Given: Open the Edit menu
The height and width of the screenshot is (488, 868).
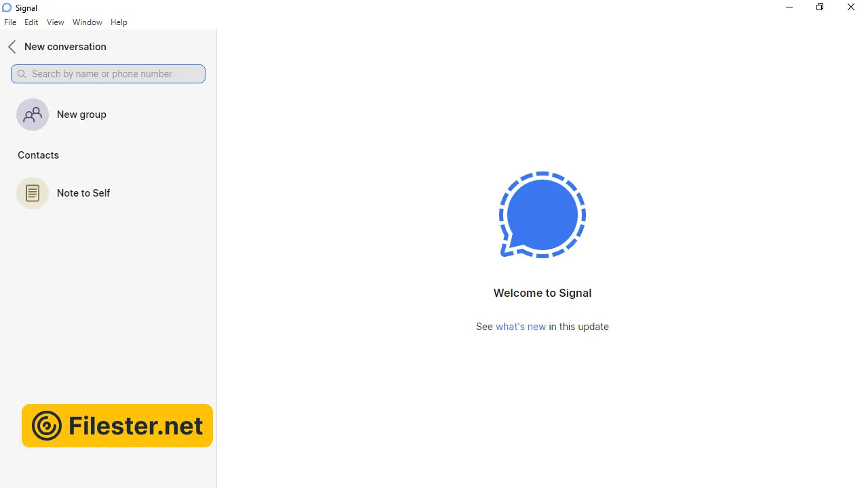Looking at the screenshot, I should pos(31,22).
